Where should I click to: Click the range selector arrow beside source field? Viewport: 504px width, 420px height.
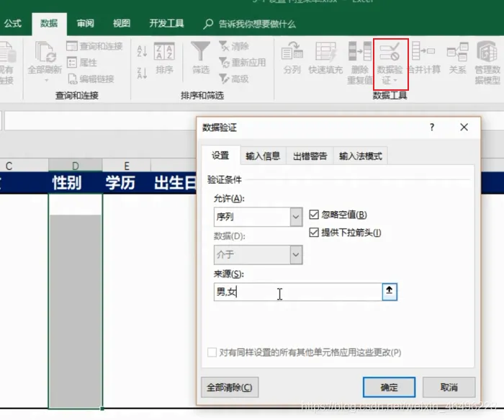(x=390, y=292)
